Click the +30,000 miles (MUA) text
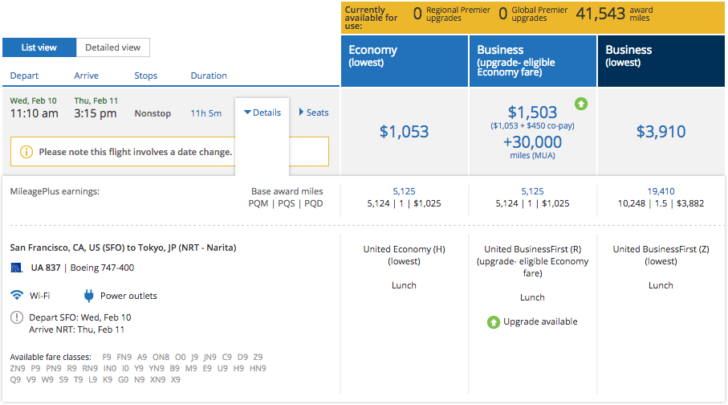Image resolution: width=728 pixels, height=405 pixels. tap(533, 147)
